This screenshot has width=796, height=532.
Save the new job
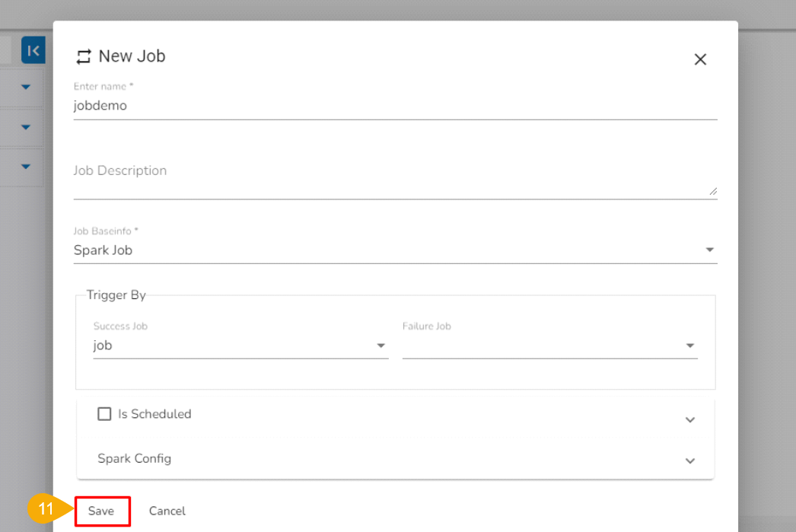pyautogui.click(x=101, y=511)
